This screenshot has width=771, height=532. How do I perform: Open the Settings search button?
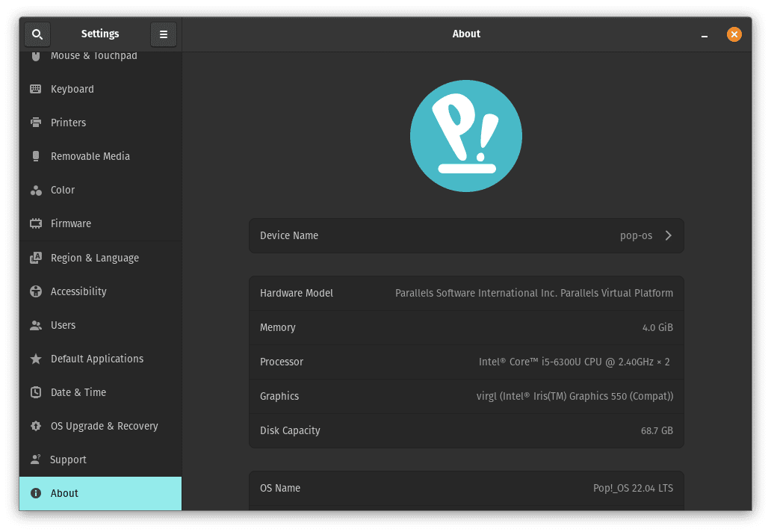[x=37, y=34]
